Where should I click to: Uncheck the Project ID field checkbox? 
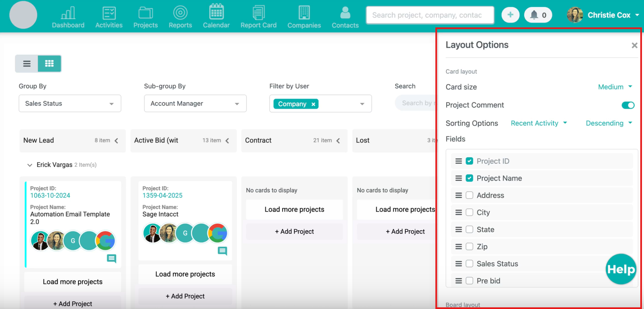pyautogui.click(x=469, y=161)
